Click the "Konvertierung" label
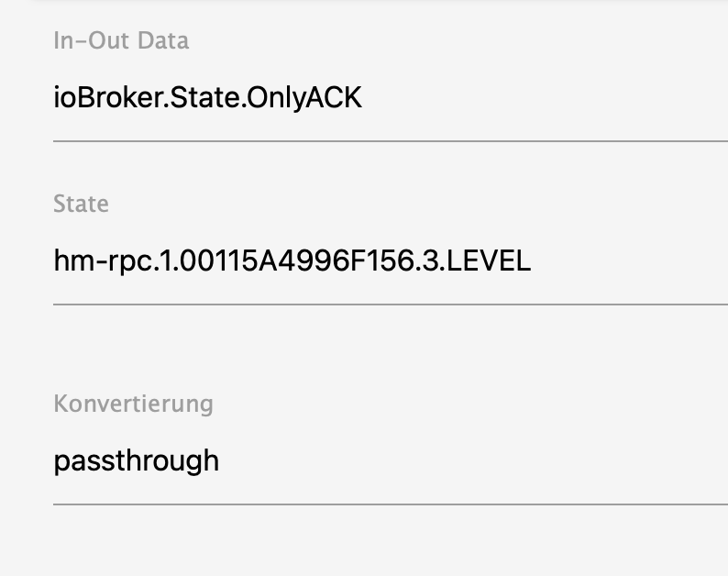The image size is (728, 576). pos(133,404)
